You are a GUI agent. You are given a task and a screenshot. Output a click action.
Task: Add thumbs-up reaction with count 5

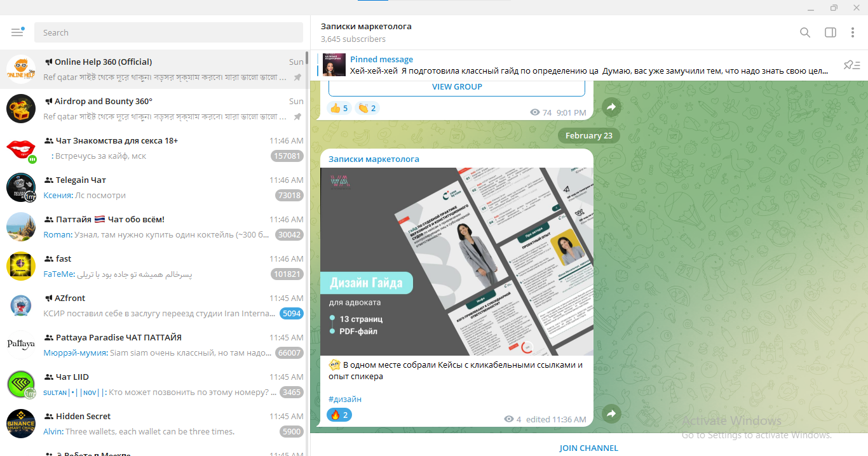click(x=339, y=108)
